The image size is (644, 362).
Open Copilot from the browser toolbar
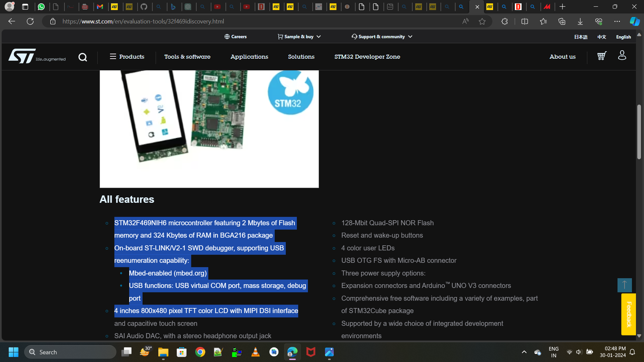pos(634,21)
